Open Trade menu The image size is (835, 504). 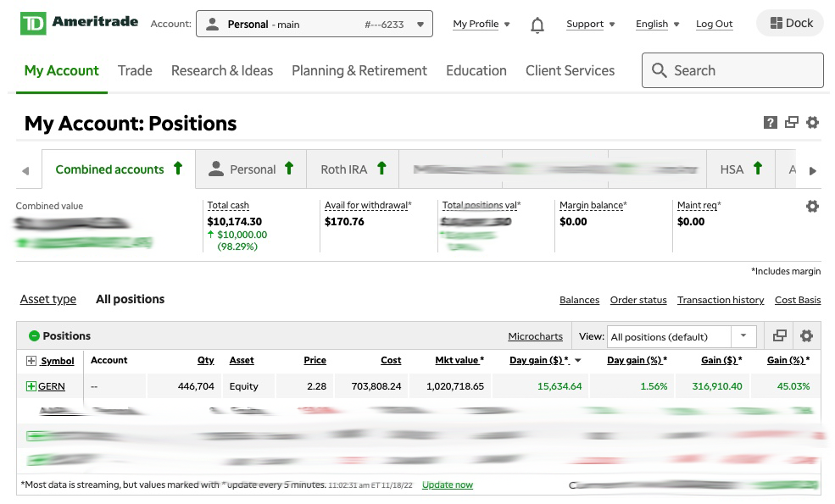135,71
